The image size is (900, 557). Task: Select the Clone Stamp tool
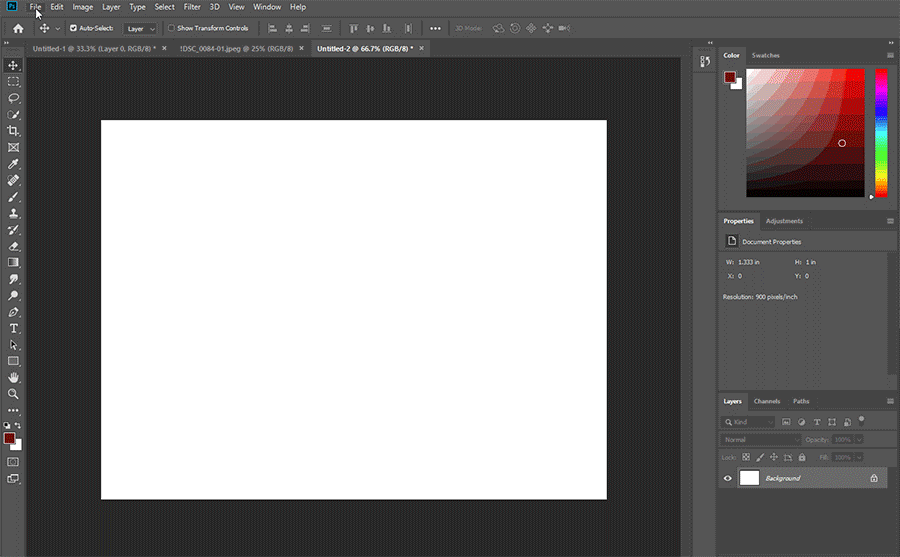pyautogui.click(x=13, y=213)
